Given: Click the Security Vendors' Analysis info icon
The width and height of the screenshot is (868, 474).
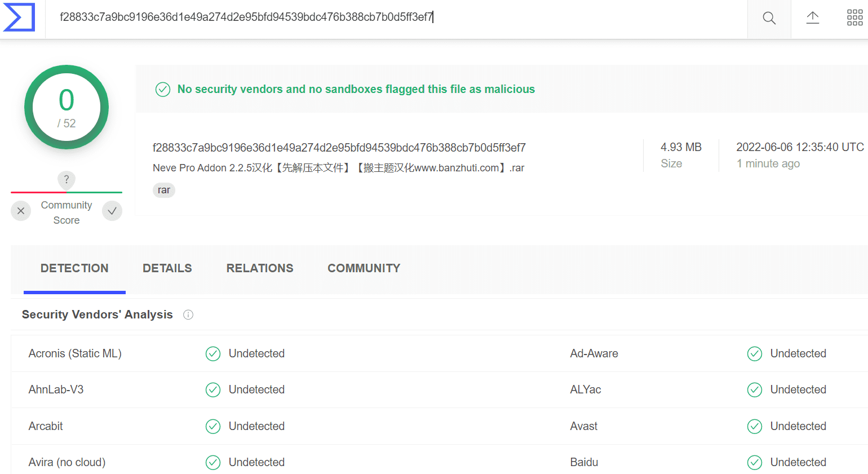Looking at the screenshot, I should pos(188,314).
